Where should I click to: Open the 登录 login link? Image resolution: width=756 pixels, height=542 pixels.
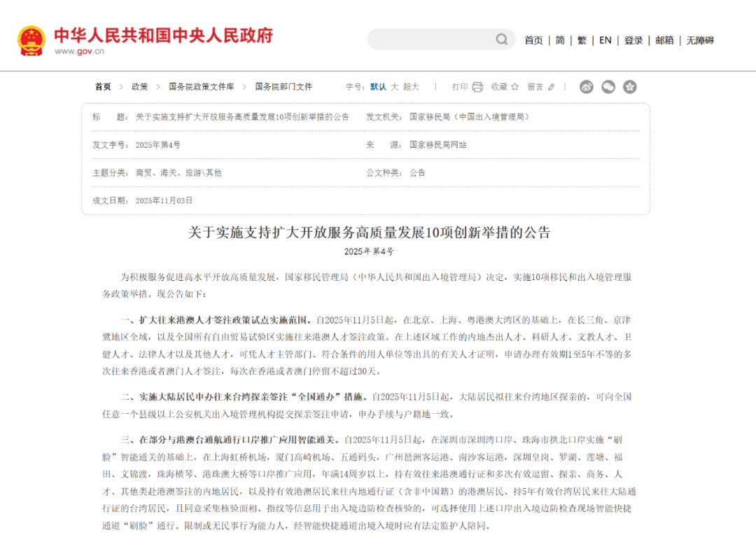(633, 41)
